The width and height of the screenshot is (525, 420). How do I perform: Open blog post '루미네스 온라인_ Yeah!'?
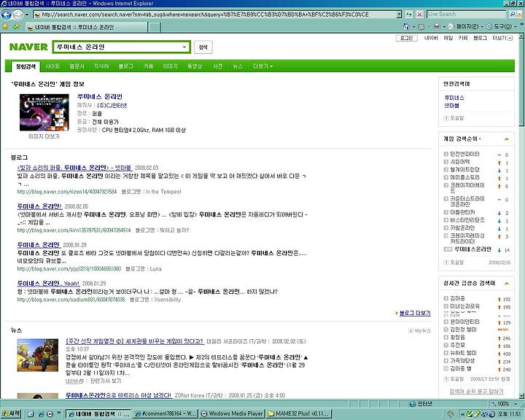pos(48,284)
